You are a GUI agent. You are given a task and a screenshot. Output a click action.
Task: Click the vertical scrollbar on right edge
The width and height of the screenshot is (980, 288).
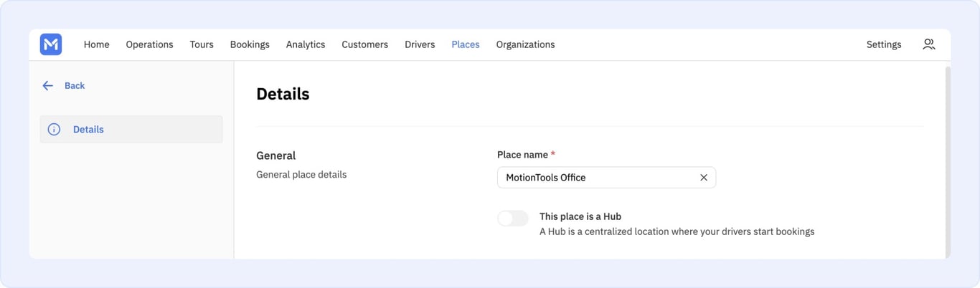pyautogui.click(x=948, y=161)
